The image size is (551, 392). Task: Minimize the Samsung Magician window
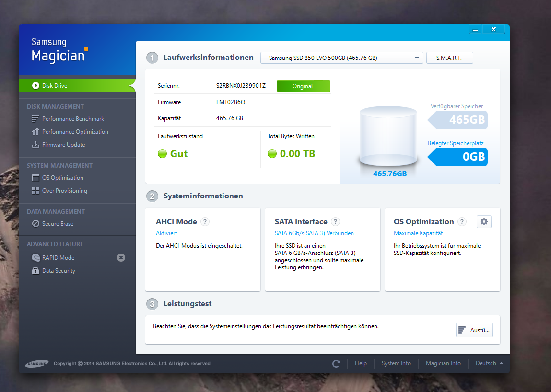click(x=475, y=30)
